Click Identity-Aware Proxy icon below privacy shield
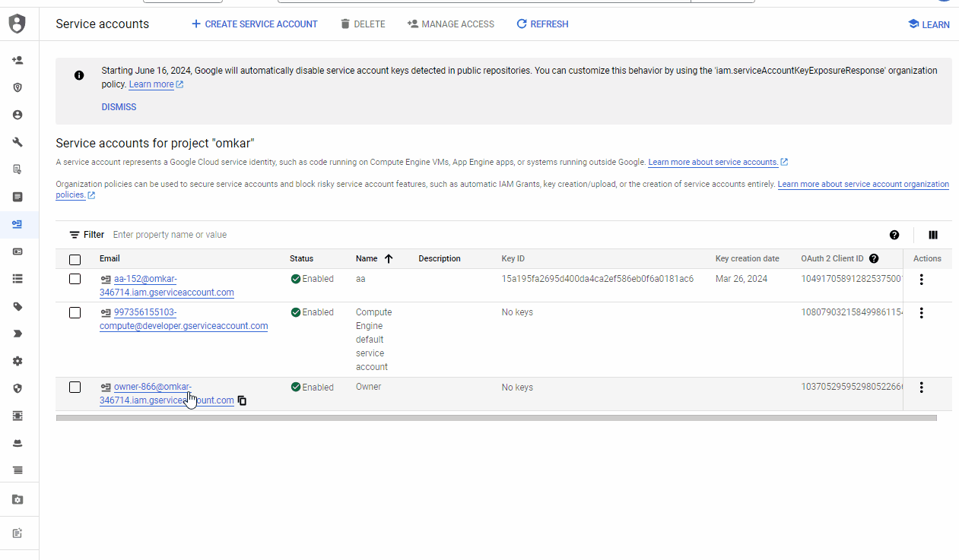This screenshot has height=560, width=959. click(17, 416)
